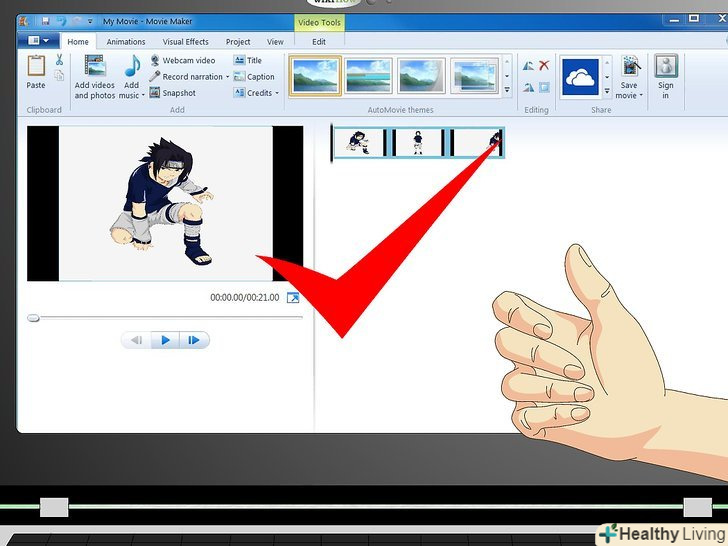Open the application file menu button
The width and height of the screenshot is (728, 546).
click(x=39, y=41)
